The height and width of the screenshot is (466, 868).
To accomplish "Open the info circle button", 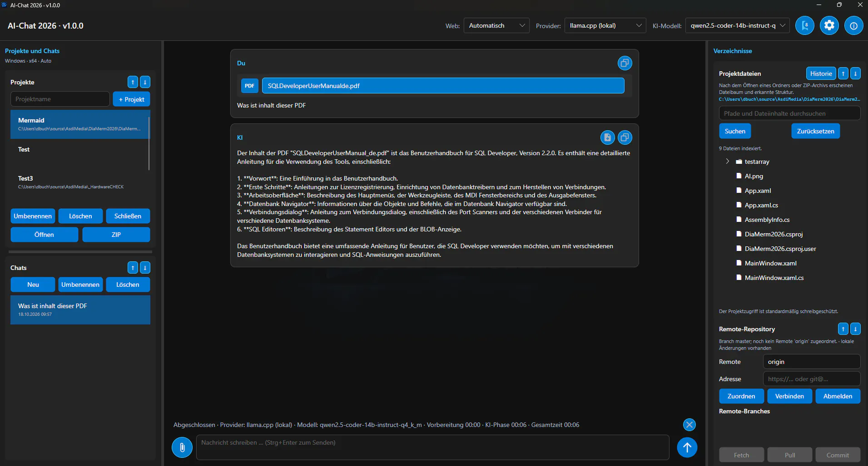I will point(854,25).
